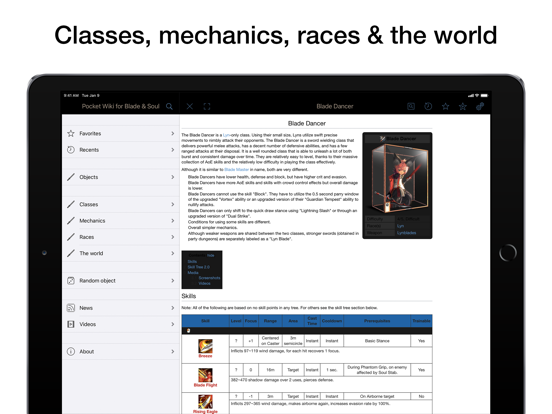Open the Videos menu item
Image resolution: width=552 pixels, height=414 pixels.
tap(121, 324)
